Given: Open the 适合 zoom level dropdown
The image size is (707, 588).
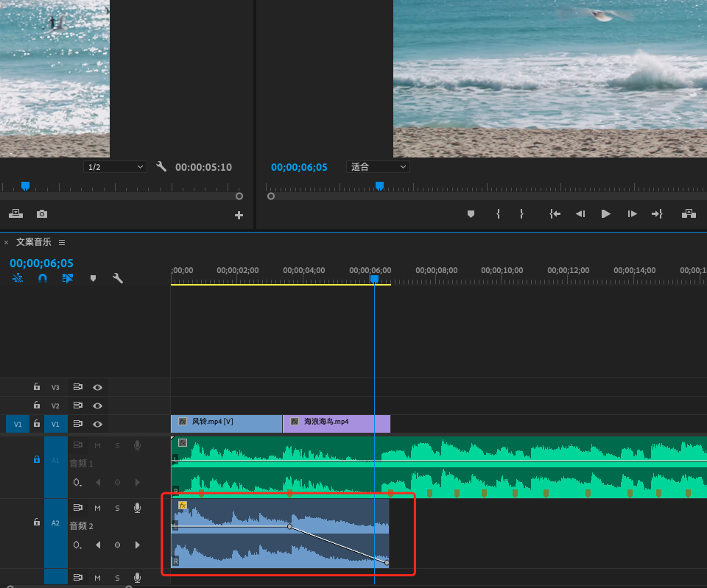Looking at the screenshot, I should tap(378, 167).
